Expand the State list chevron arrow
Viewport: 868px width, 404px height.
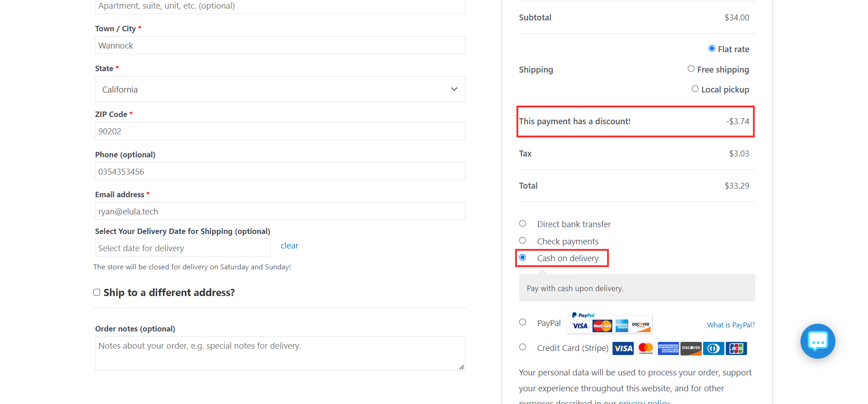click(x=454, y=89)
